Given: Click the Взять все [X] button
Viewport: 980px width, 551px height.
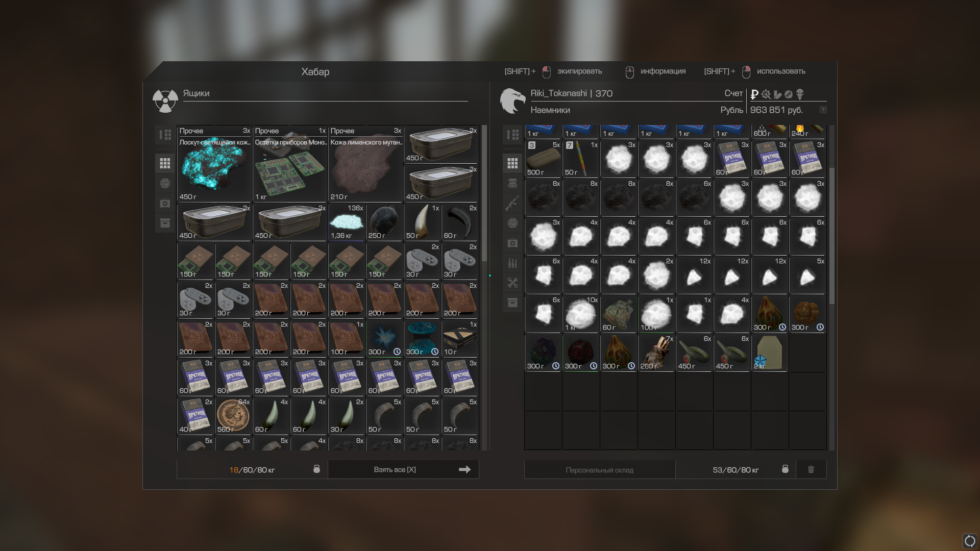Looking at the screenshot, I should (x=403, y=469).
